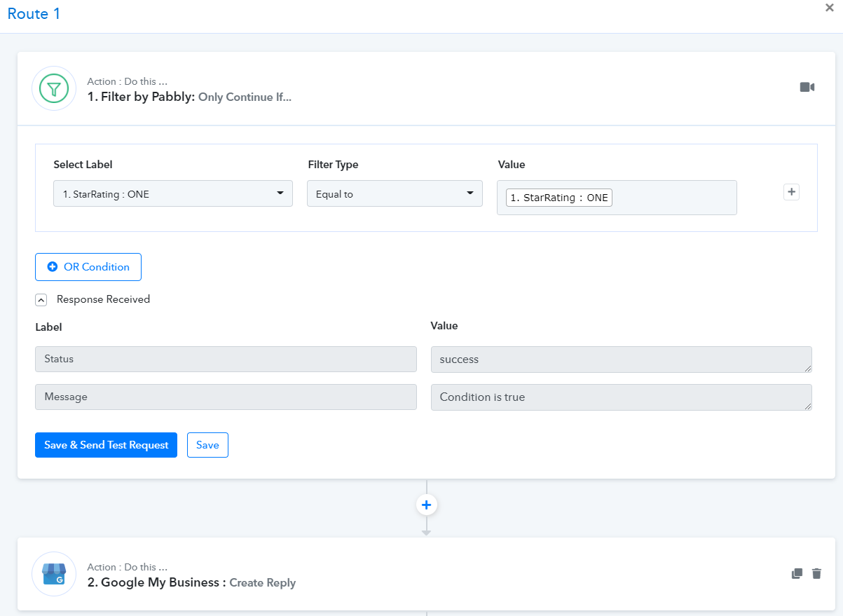Delete the Google My Business step via trash icon
The height and width of the screenshot is (616, 843).
(x=816, y=573)
